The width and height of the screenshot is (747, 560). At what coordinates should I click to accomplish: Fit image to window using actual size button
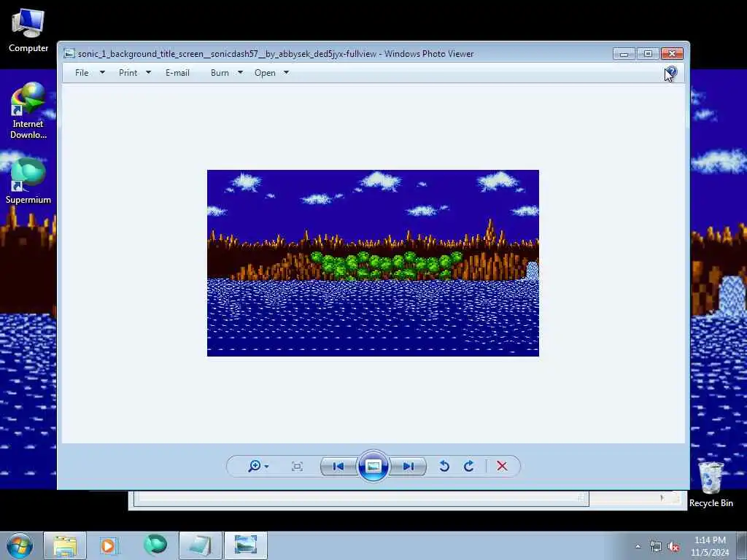click(297, 466)
